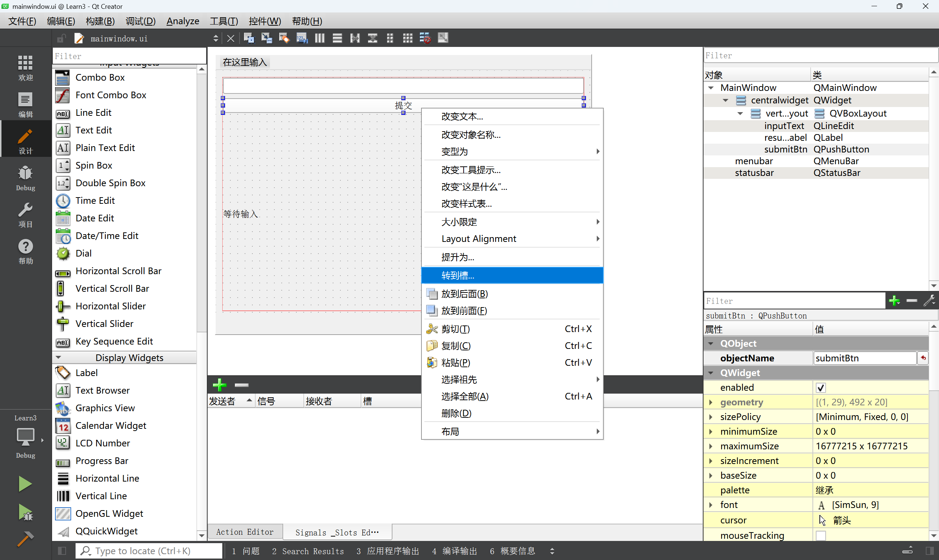Choose 转到槽... from context menu
Viewport: 939px width, 560px height.
click(512, 276)
